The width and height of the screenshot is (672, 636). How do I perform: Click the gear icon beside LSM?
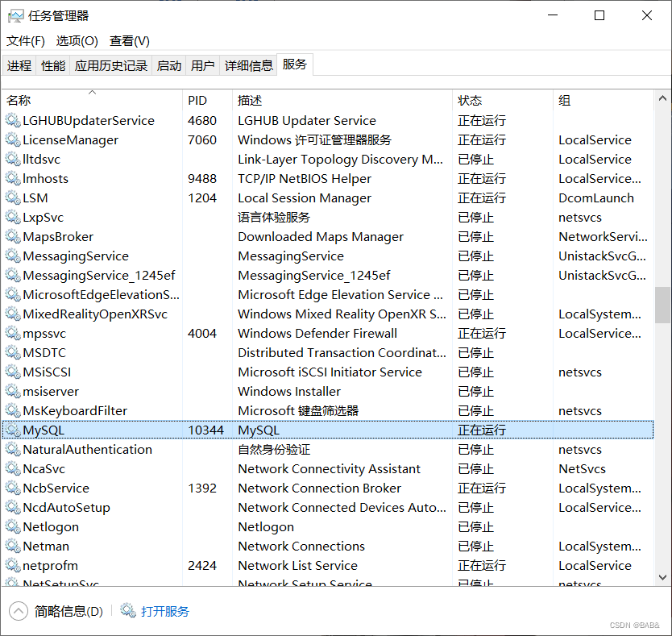13,197
